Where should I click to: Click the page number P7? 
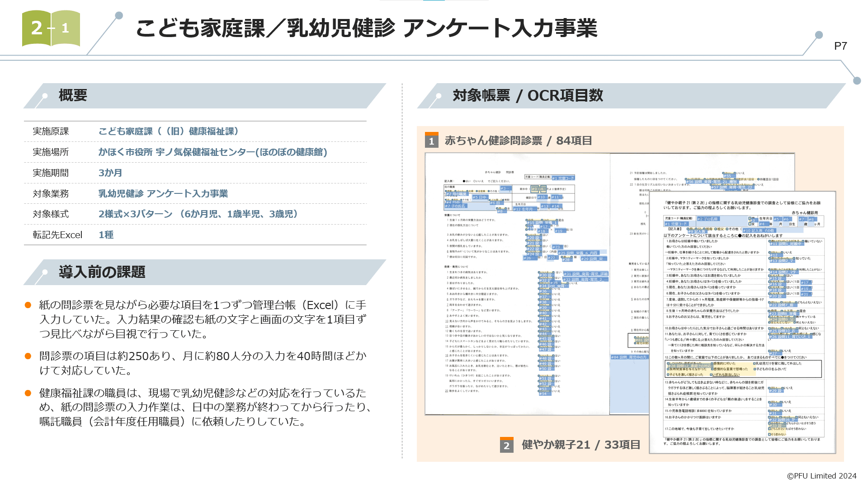coord(840,46)
